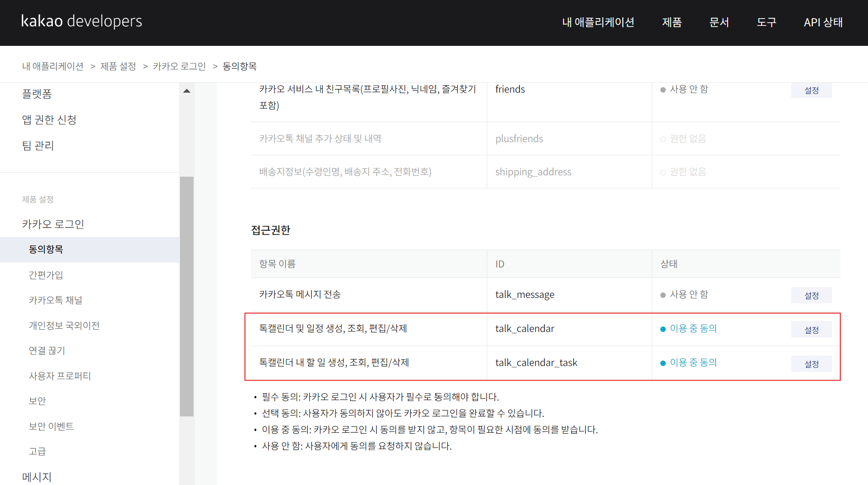This screenshot has width=868, height=485.
Task: Click 설정 button for talk_message row
Action: (811, 295)
